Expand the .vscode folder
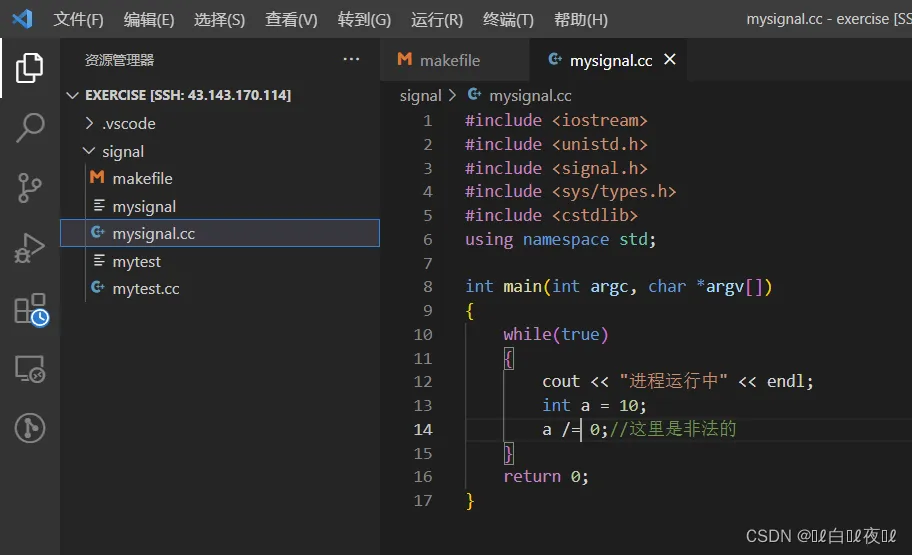 click(128, 124)
